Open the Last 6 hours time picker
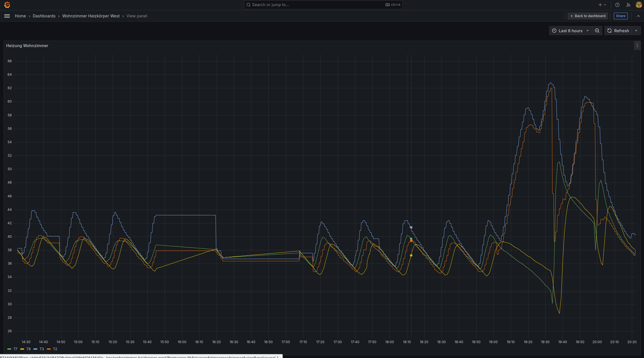Screen dimensions: 644x358 [x=570, y=31]
